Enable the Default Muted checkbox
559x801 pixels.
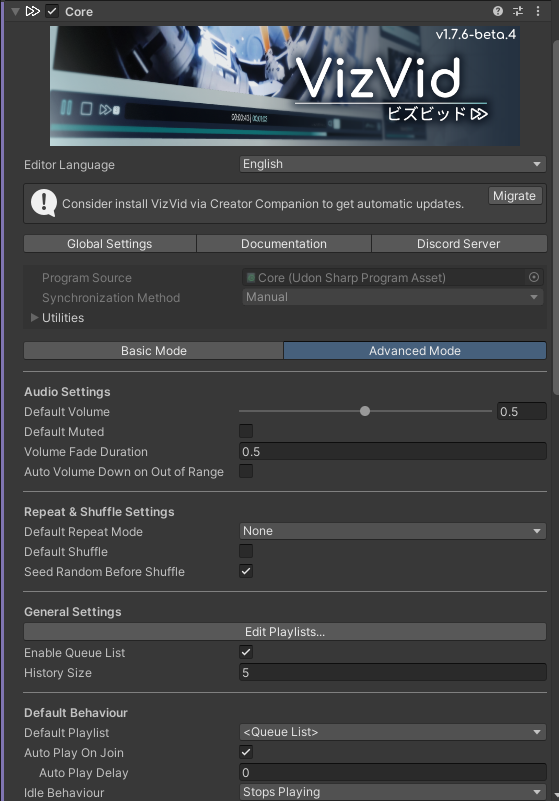click(x=246, y=431)
